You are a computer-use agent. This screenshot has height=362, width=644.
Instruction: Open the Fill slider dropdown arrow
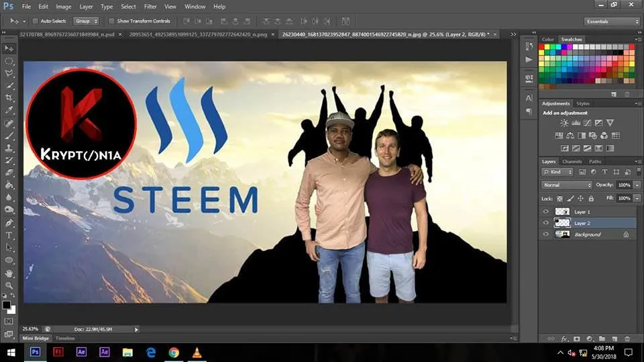point(637,198)
